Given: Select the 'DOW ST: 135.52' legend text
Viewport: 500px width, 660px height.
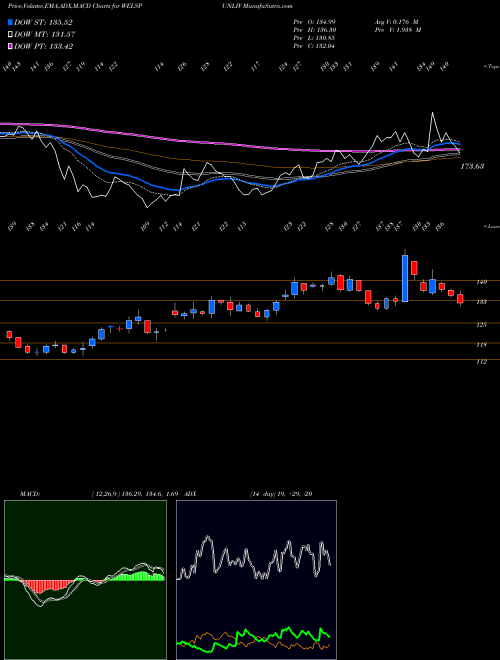Looking at the screenshot, I should pyautogui.click(x=43, y=22).
